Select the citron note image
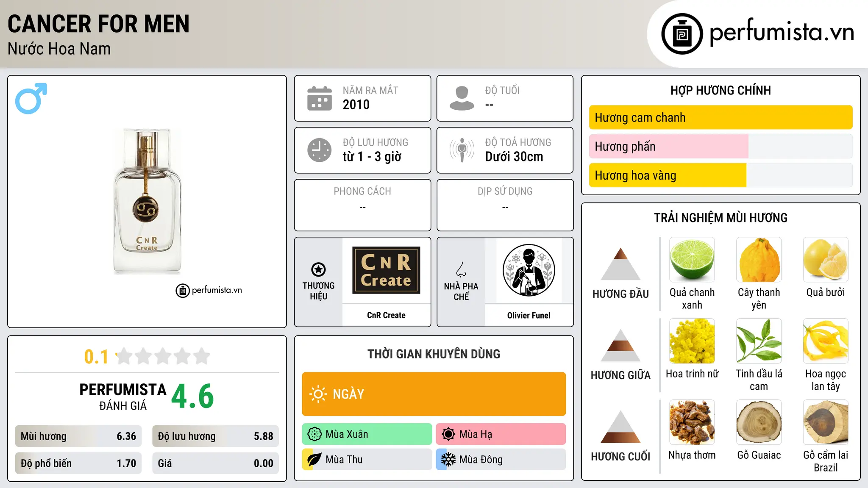 coord(759,260)
